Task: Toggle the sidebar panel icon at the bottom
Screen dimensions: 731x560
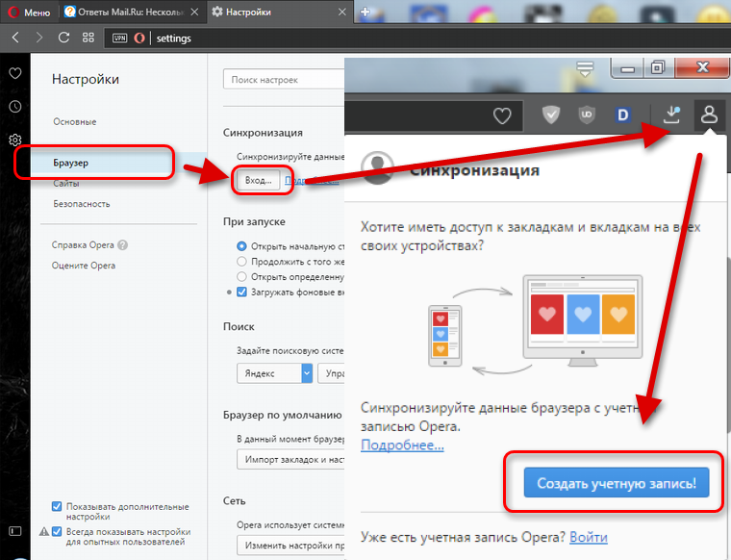Action: (15, 531)
